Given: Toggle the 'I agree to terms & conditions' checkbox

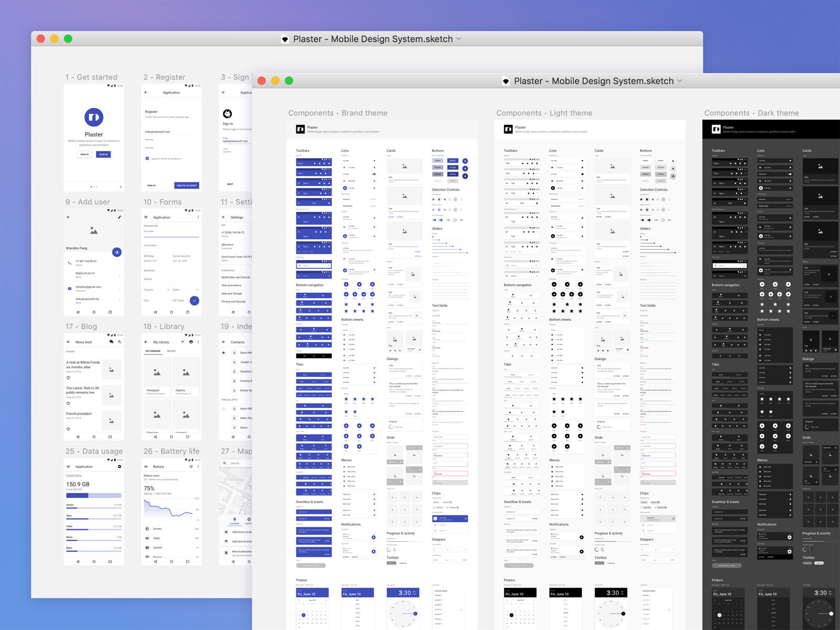Looking at the screenshot, I should [148, 159].
